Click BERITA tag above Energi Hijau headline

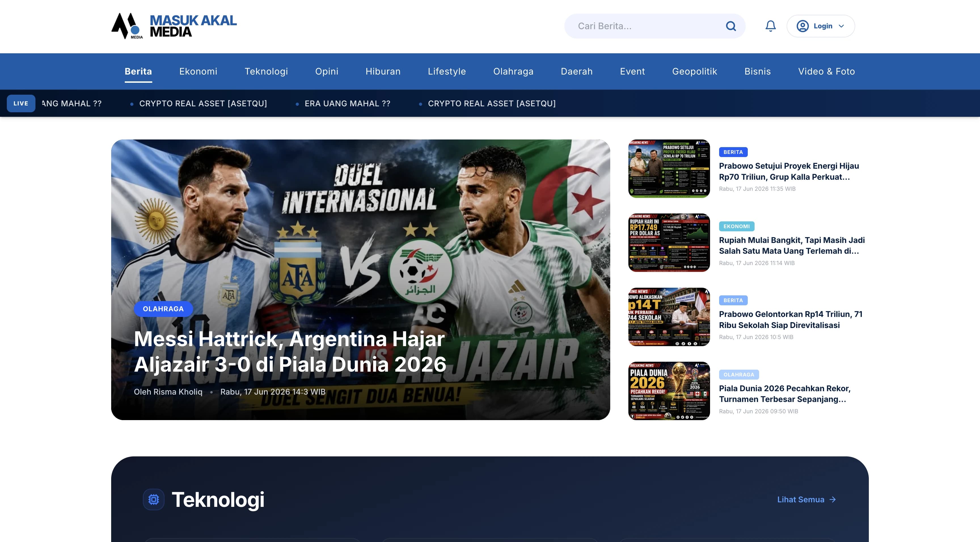tap(733, 152)
